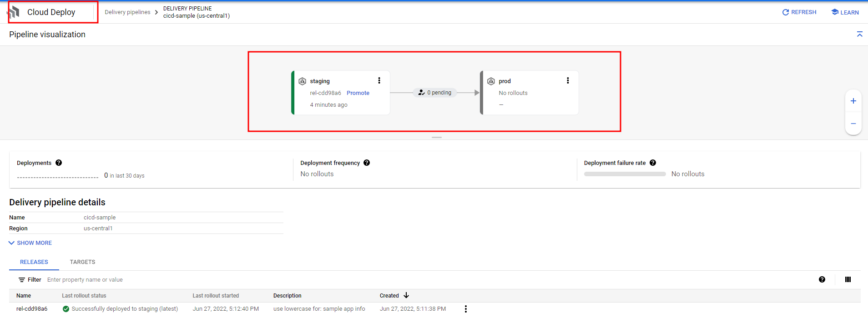868x313 pixels.
Task: Click the Description column header
Action: 288,296
